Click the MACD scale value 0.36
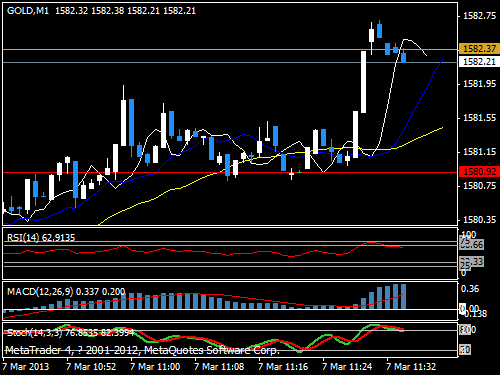 point(470,289)
